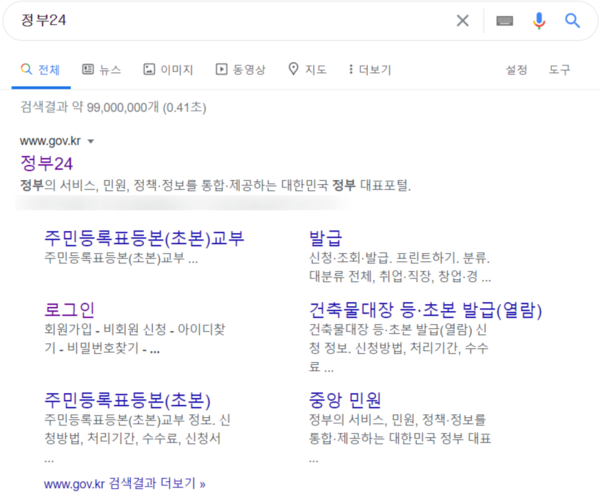
Task: Open the on-screen keyboard icon
Action: pyautogui.click(x=504, y=20)
